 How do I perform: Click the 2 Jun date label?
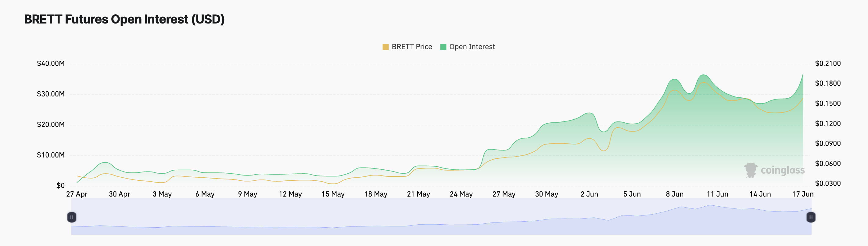589,194
